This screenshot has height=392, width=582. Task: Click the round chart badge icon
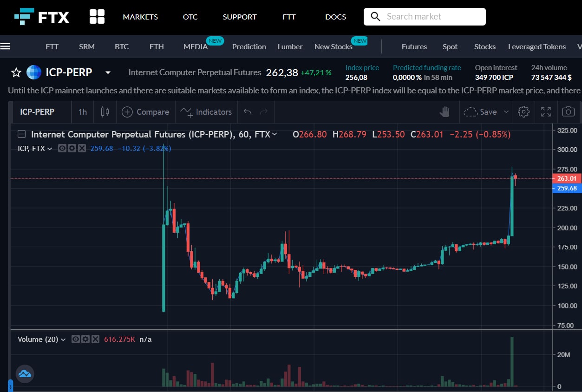25,373
